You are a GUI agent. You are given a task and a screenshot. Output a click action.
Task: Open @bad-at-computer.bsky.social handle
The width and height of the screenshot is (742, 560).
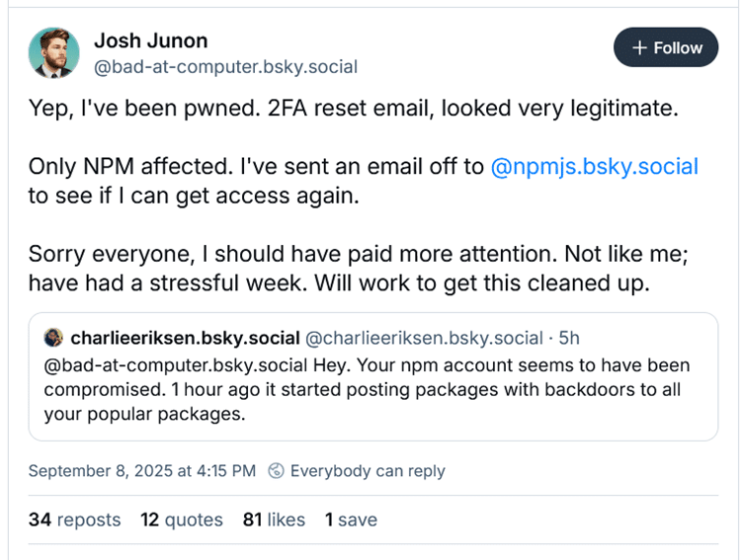225,67
